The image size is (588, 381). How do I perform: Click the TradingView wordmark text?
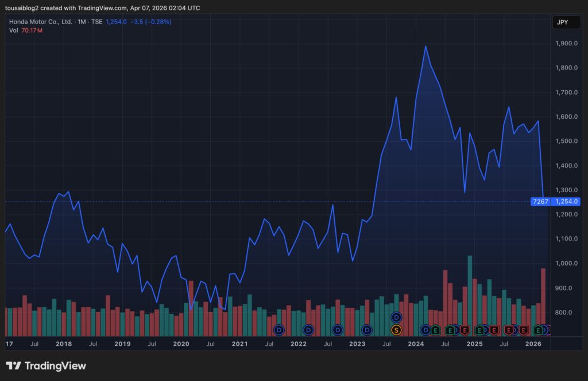click(55, 366)
